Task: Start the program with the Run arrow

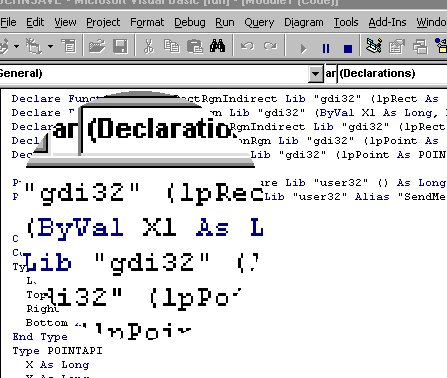Action: (x=303, y=49)
